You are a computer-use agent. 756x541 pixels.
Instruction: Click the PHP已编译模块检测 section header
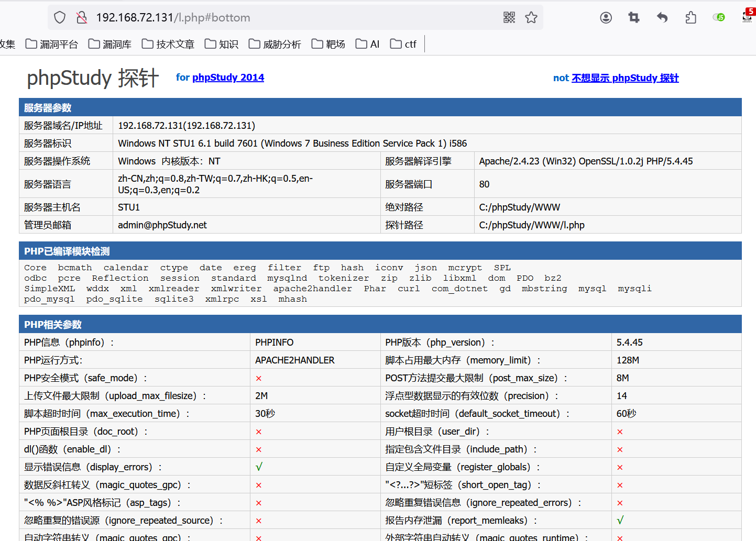(x=380, y=251)
